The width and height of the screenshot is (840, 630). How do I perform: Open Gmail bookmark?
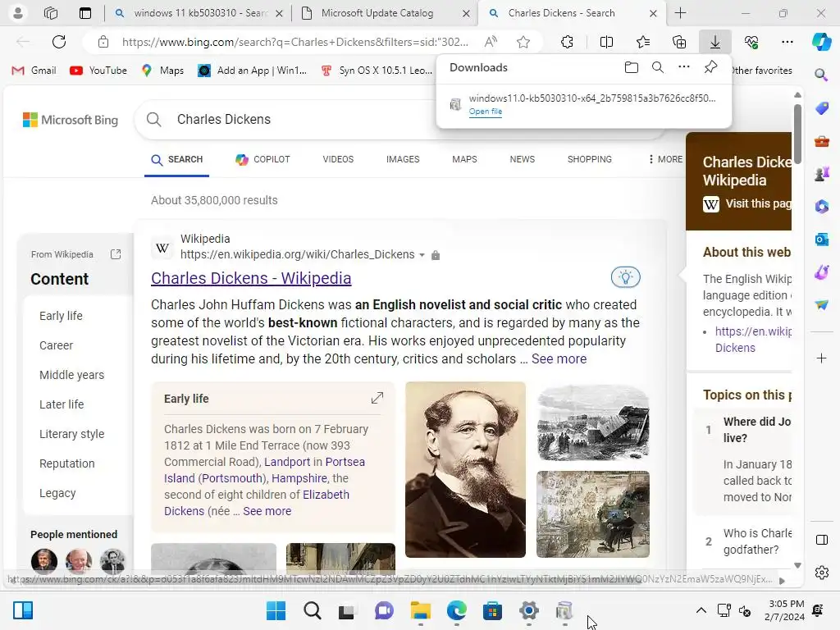(x=34, y=71)
